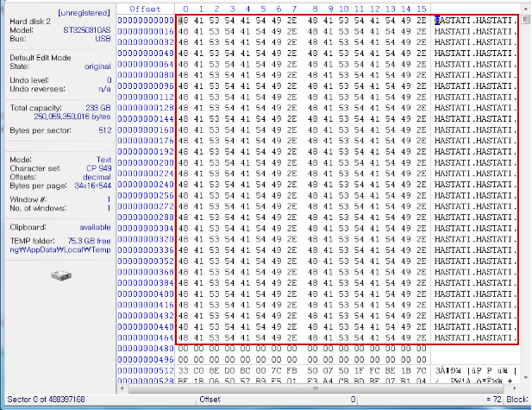Viewport: 532px width, 410px height.
Task: Click offset row 0000000016
Action: (146, 32)
